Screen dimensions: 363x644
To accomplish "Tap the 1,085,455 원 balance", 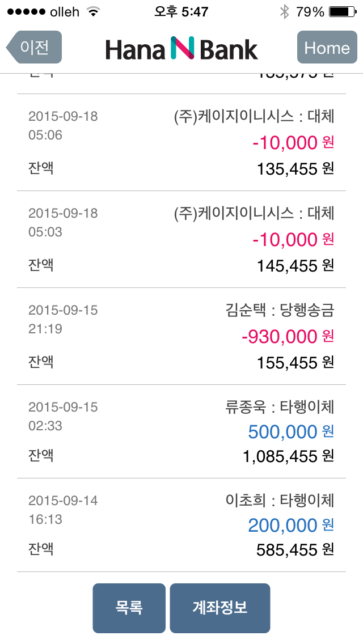I will coord(289,456).
